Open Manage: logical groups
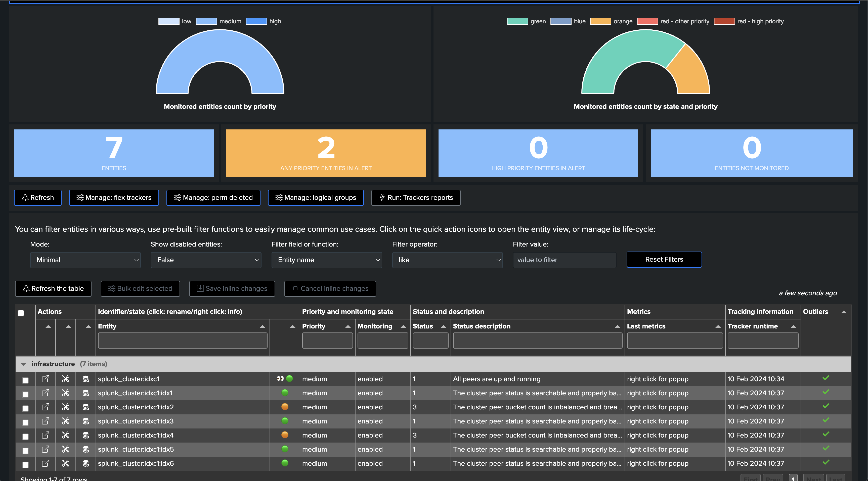 [x=316, y=198]
